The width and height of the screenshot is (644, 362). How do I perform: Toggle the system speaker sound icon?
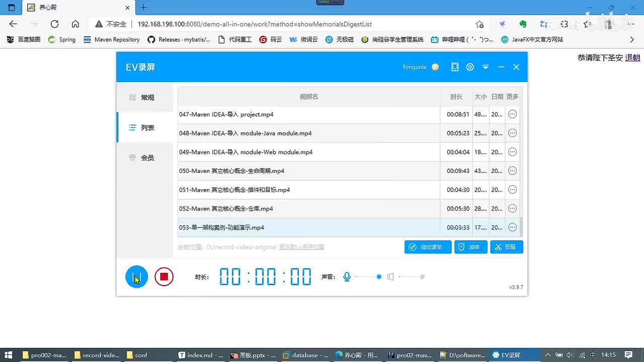(x=390, y=277)
